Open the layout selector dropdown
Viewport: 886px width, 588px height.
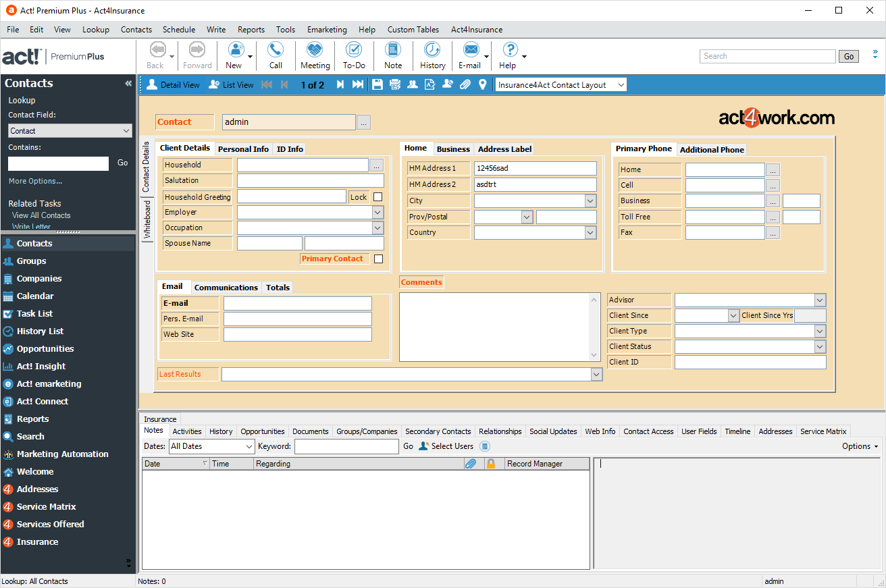pyautogui.click(x=621, y=85)
